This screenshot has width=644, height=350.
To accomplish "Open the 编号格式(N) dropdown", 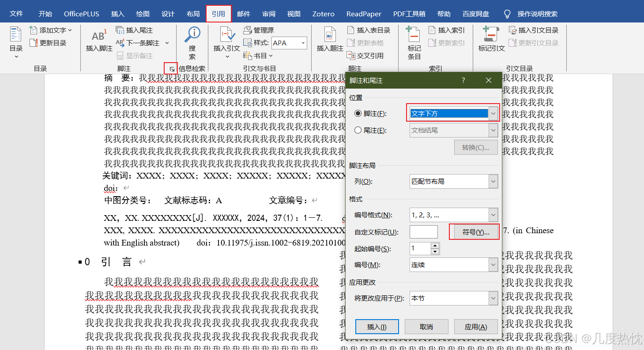I will click(454, 215).
